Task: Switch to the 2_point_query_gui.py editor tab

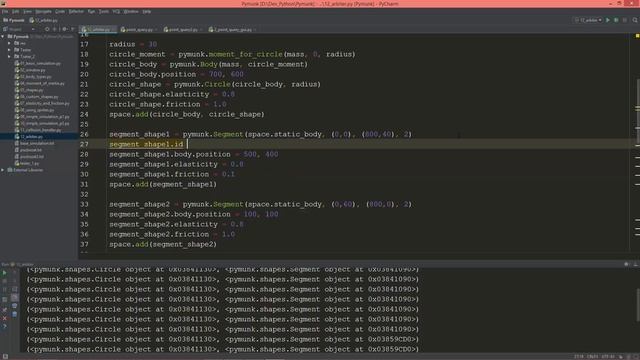Action: (233, 29)
